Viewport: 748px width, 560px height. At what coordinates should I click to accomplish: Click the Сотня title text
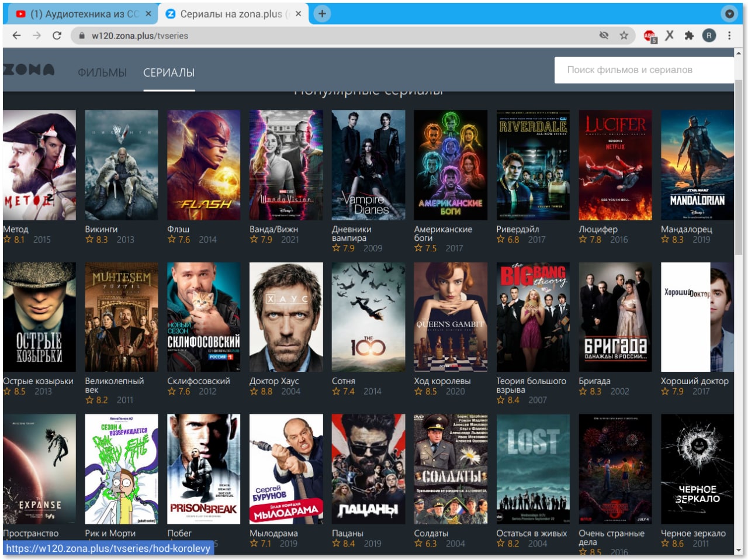344,381
